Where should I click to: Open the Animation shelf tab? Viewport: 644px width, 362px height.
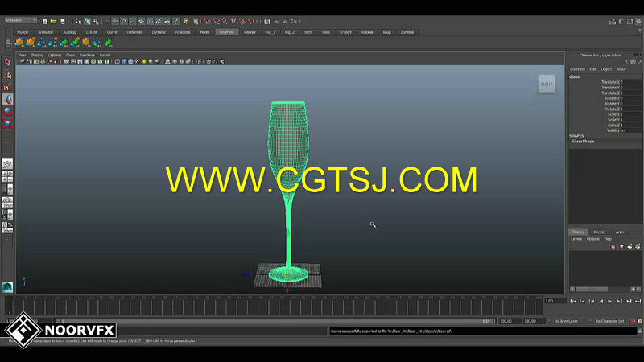[46, 32]
